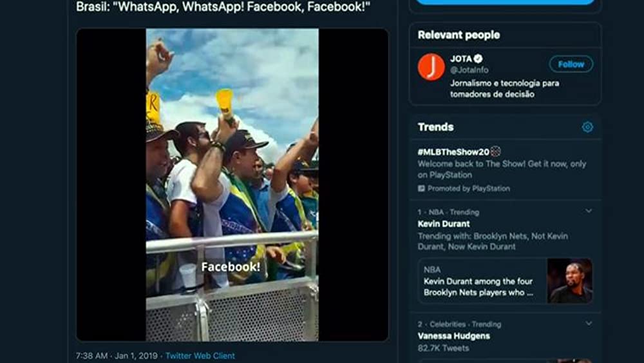Click the @JotaInfo handle
The width and height of the screenshot is (644, 363).
coord(469,70)
